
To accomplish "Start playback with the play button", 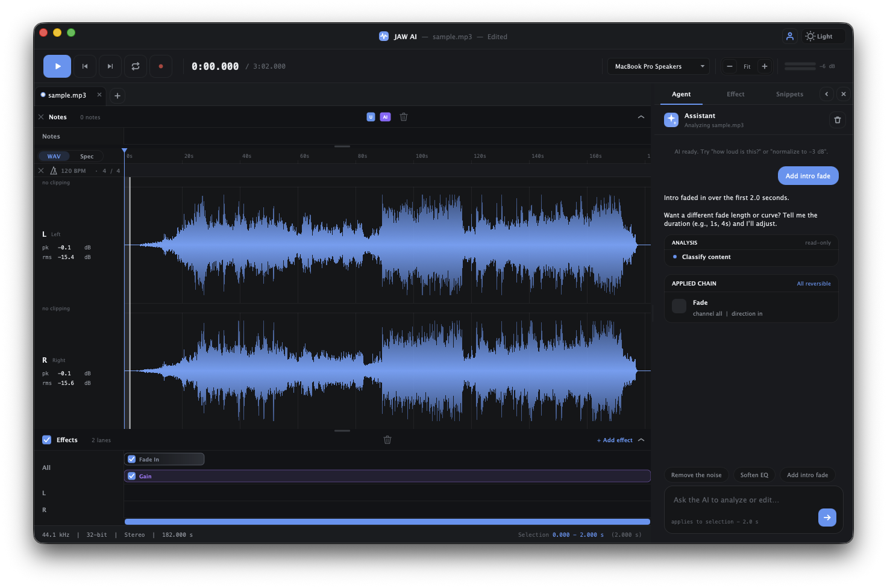I will (57, 66).
